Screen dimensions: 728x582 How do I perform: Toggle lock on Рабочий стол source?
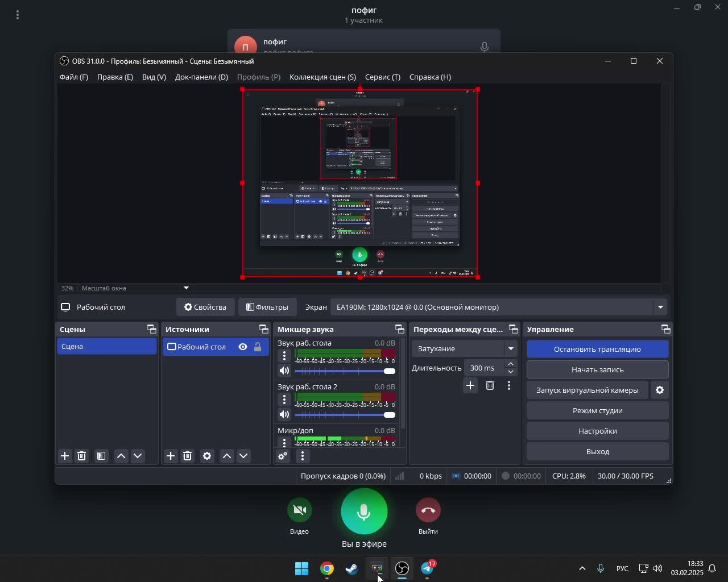(258, 347)
